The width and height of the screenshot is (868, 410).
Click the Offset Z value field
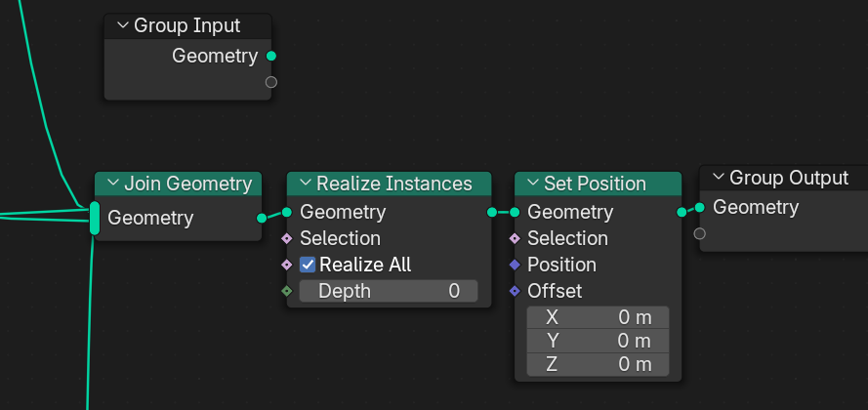coord(598,365)
